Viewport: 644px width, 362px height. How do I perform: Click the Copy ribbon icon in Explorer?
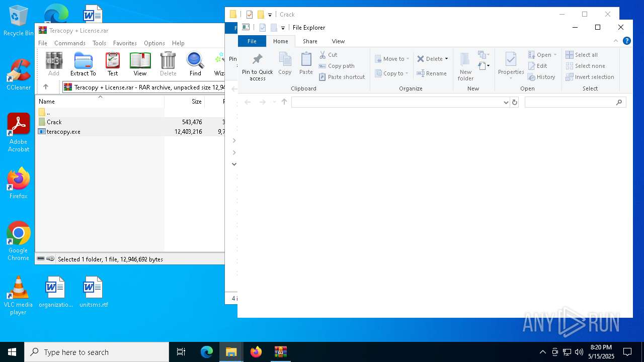[x=285, y=63]
